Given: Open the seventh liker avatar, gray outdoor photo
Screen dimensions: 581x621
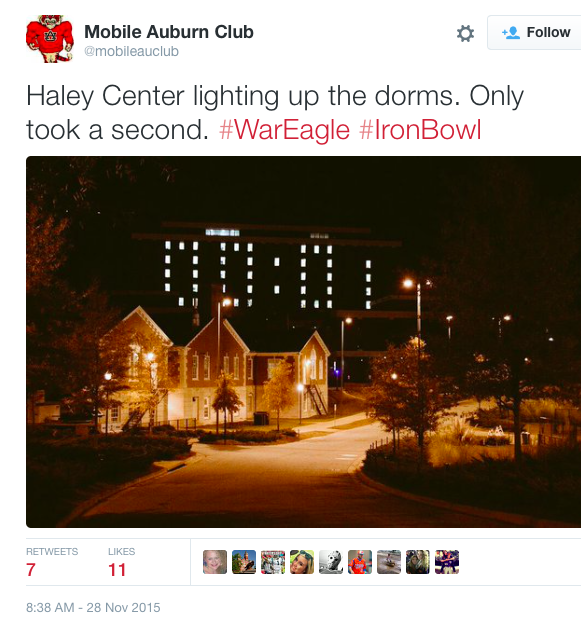Looking at the screenshot, I should point(389,562).
